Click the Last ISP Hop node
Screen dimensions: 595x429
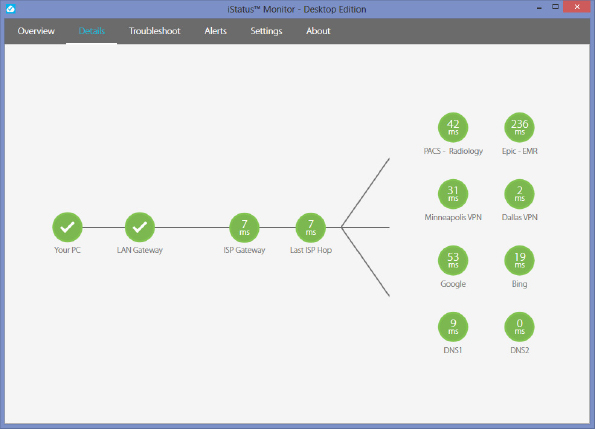[x=311, y=228]
